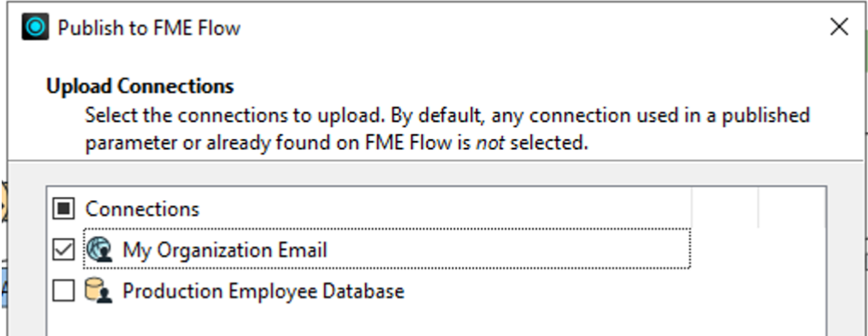Screen dimensions: 868x336
Task: Click the narrow middle column header cell
Action: (x=725, y=208)
